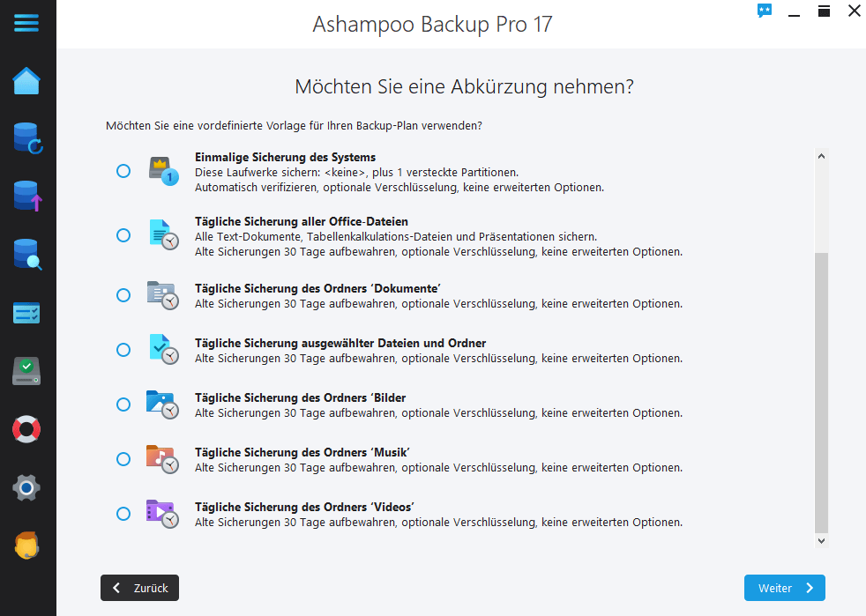
Task: Select 'Einmalige Sicherung des Systems'
Action: 123,172
